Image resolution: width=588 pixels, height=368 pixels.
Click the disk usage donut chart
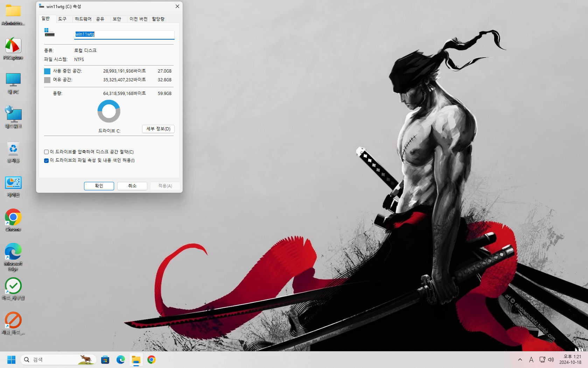(109, 111)
